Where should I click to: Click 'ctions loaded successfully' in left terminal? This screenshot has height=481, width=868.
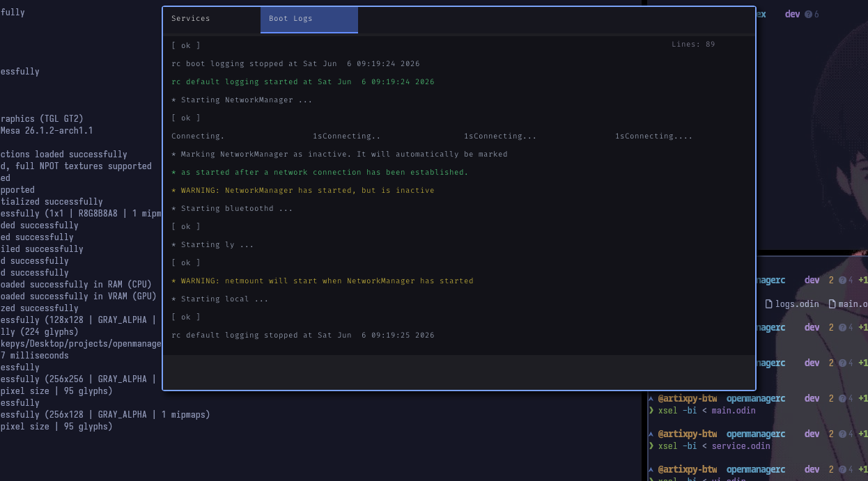pos(63,155)
